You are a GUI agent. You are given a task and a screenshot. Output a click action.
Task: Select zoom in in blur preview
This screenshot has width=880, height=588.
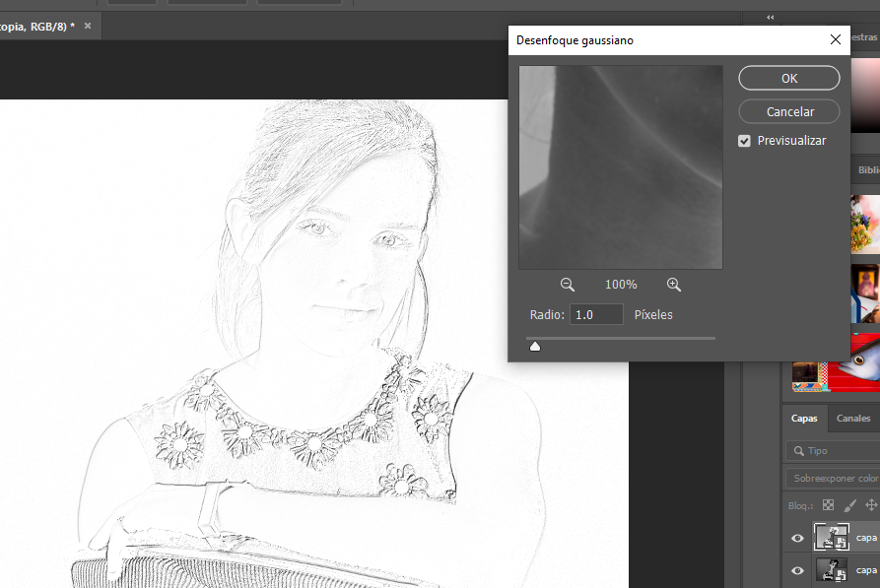[674, 284]
